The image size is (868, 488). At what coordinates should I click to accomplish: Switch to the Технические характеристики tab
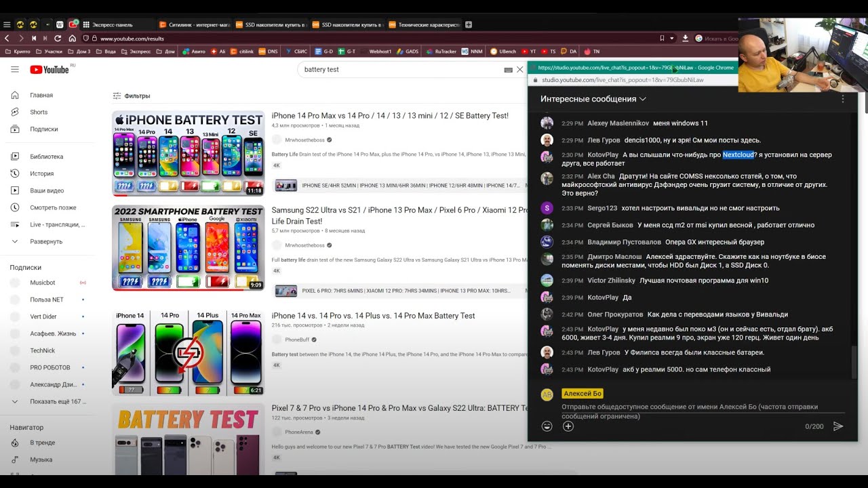[x=425, y=25]
